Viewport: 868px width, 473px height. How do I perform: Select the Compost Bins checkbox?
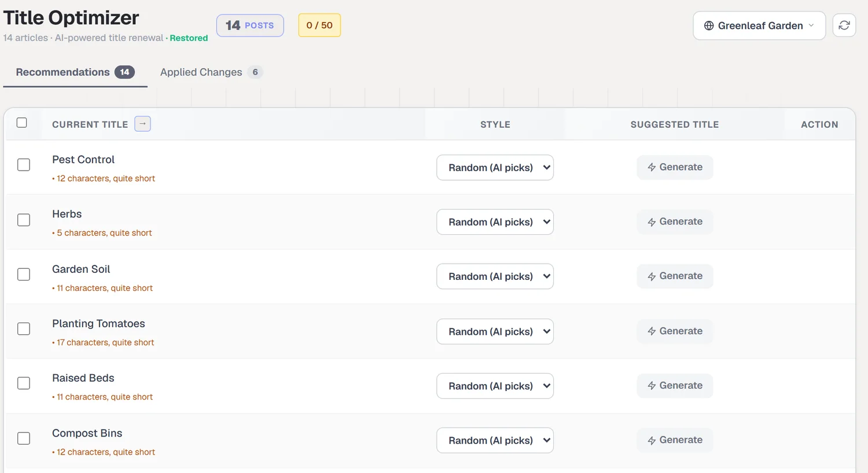click(24, 438)
